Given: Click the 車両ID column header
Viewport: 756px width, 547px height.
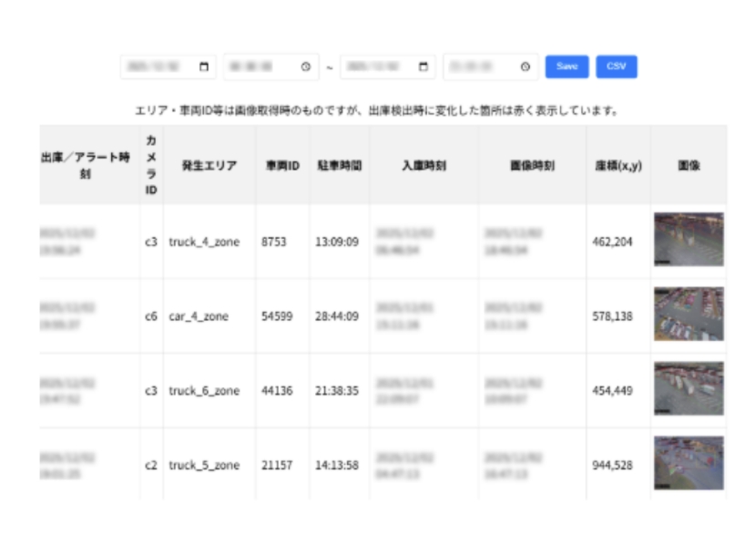Looking at the screenshot, I should point(282,166).
